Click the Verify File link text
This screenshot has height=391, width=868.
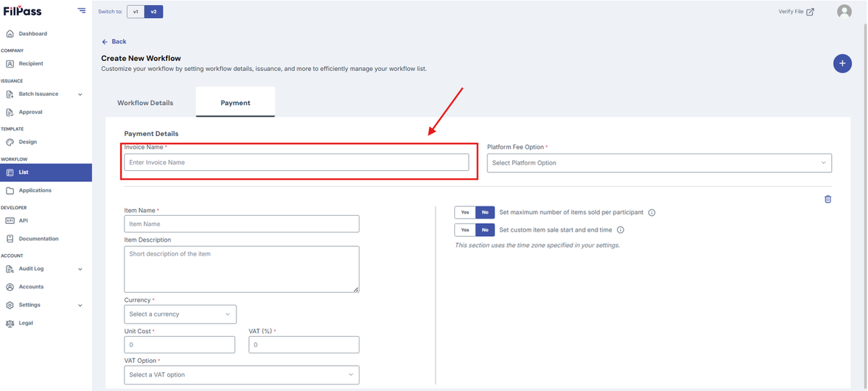click(791, 12)
